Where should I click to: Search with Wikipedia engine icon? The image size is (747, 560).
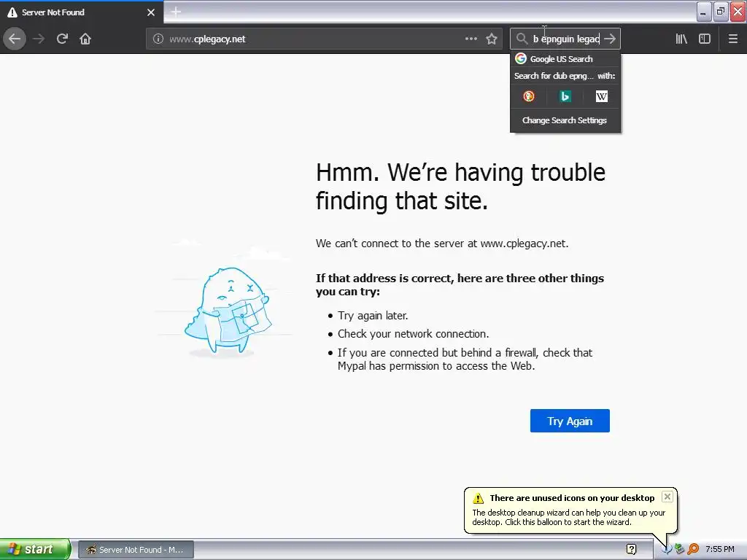click(602, 97)
